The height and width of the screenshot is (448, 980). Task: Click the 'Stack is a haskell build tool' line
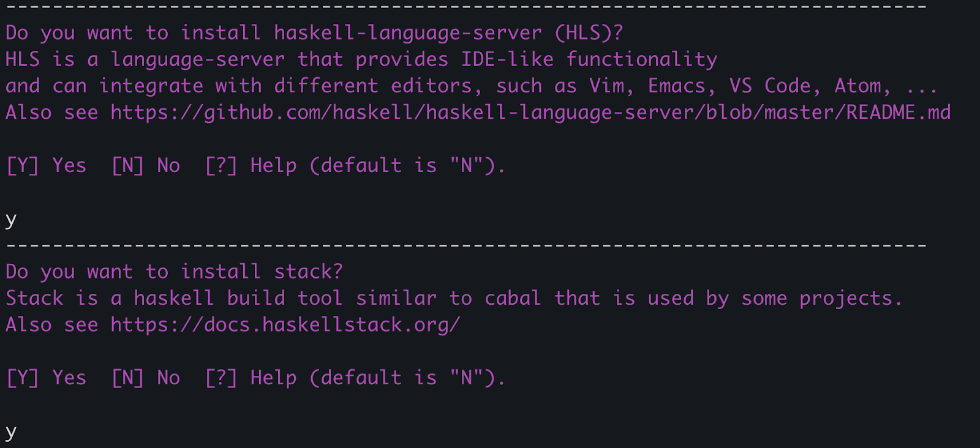coord(454,299)
